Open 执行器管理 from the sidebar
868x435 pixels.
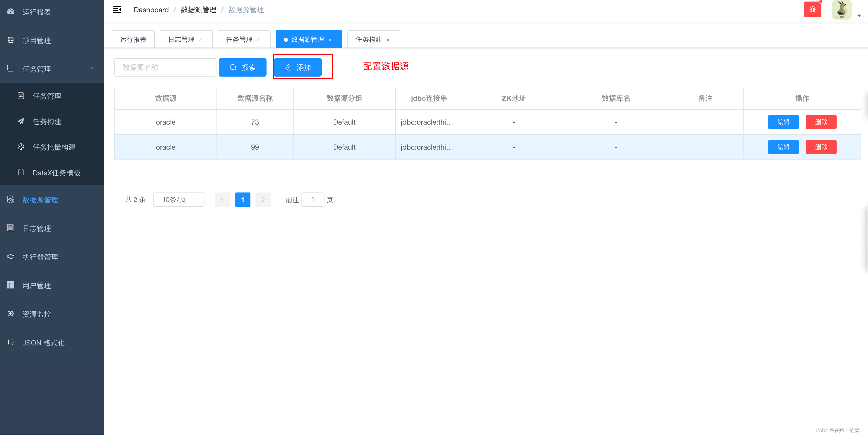click(x=40, y=257)
